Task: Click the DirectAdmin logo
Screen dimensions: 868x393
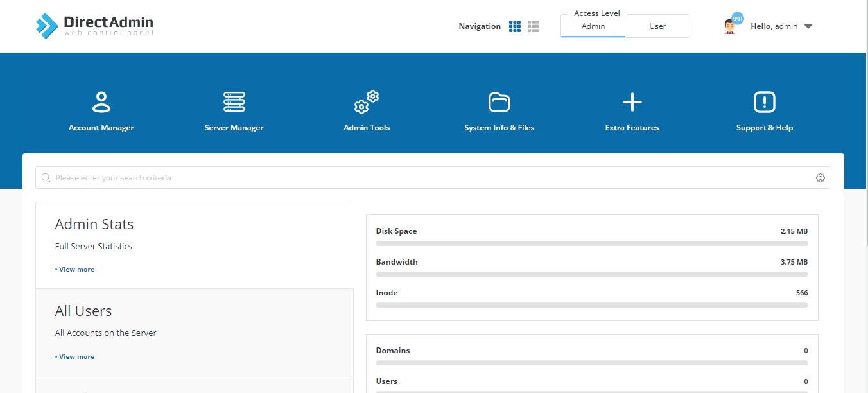Action: click(x=94, y=26)
